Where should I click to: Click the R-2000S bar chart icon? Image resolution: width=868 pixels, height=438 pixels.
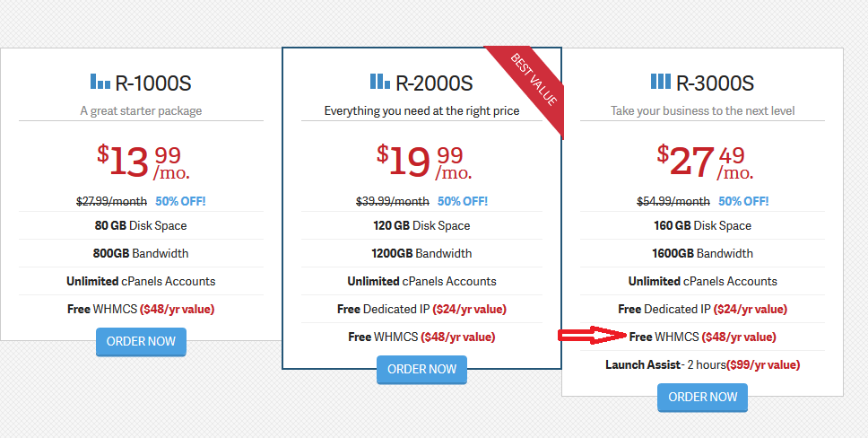click(380, 82)
